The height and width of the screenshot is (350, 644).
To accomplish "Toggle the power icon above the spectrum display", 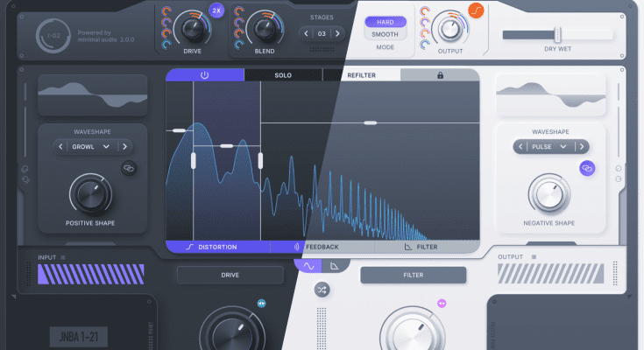I will click(x=204, y=75).
